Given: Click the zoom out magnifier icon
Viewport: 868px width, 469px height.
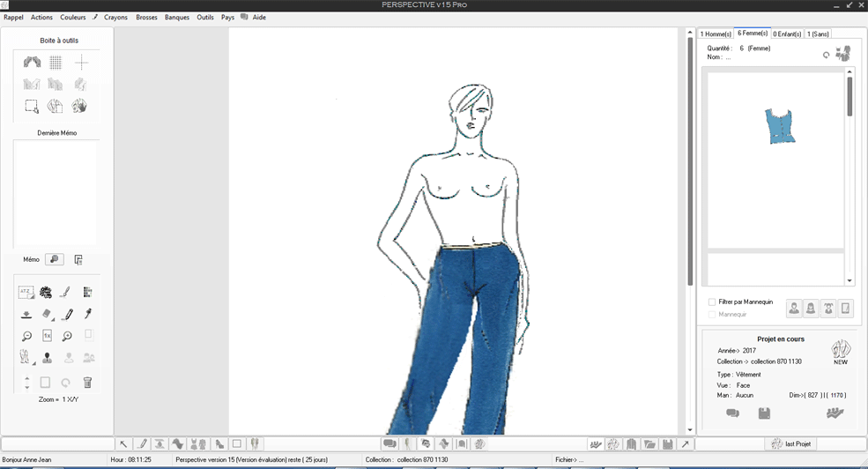Looking at the screenshot, I should [26, 336].
